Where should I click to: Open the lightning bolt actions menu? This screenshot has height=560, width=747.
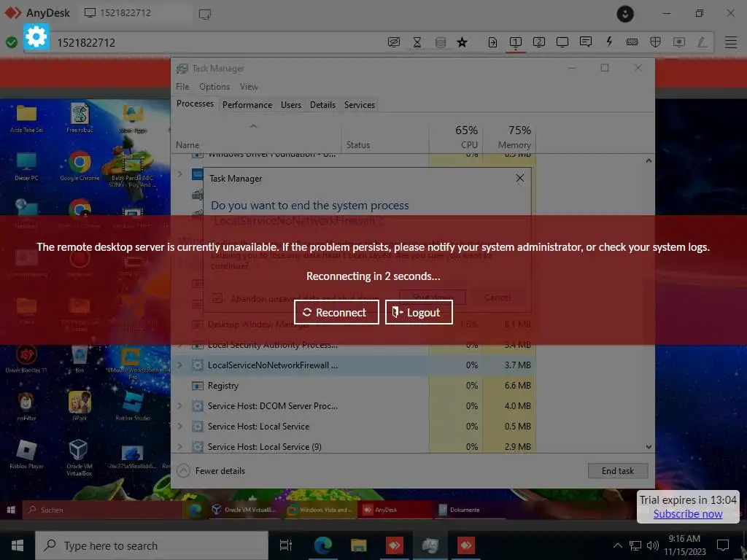[x=609, y=42]
